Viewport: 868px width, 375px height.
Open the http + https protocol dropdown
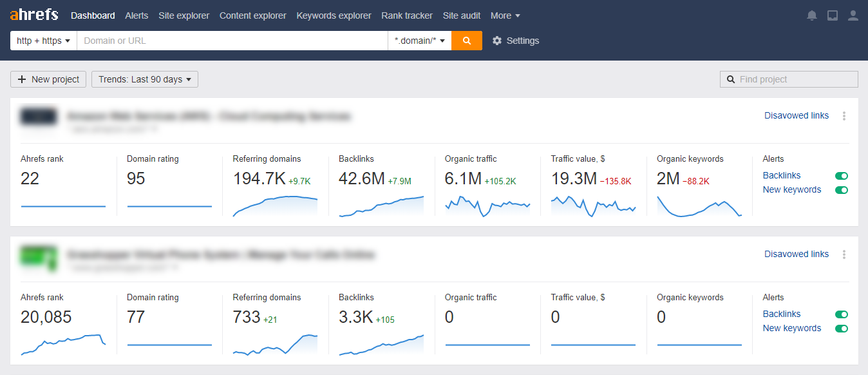[43, 41]
